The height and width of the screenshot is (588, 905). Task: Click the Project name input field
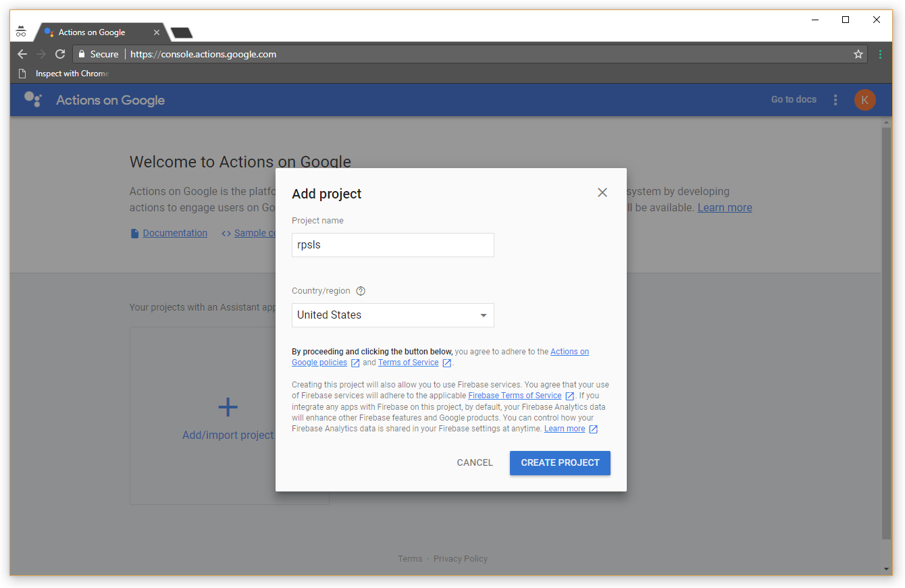[392, 245]
